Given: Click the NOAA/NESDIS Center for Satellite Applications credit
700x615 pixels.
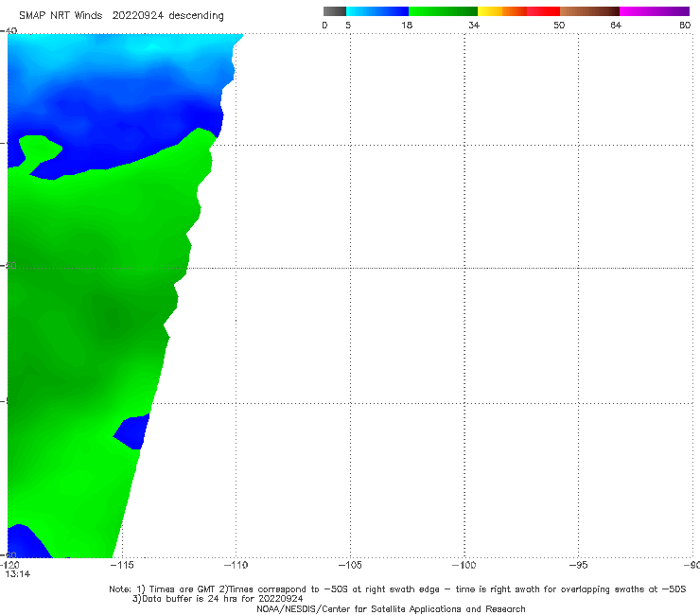Looking at the screenshot, I should (x=391, y=608).
